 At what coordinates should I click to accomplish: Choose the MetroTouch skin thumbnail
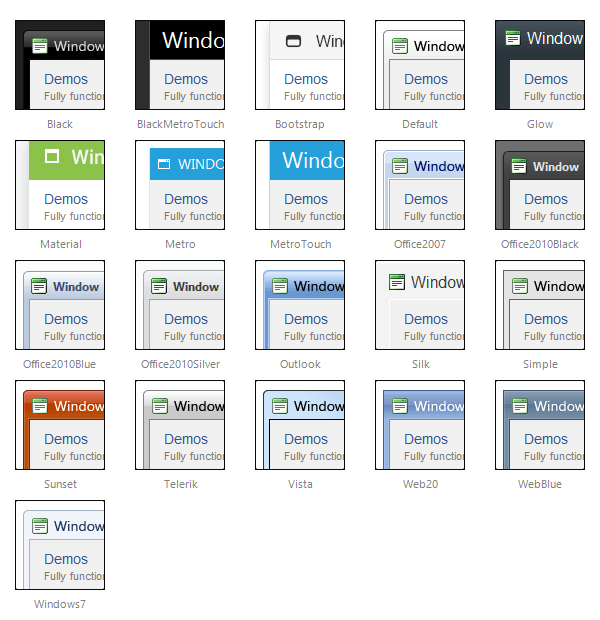[300, 185]
